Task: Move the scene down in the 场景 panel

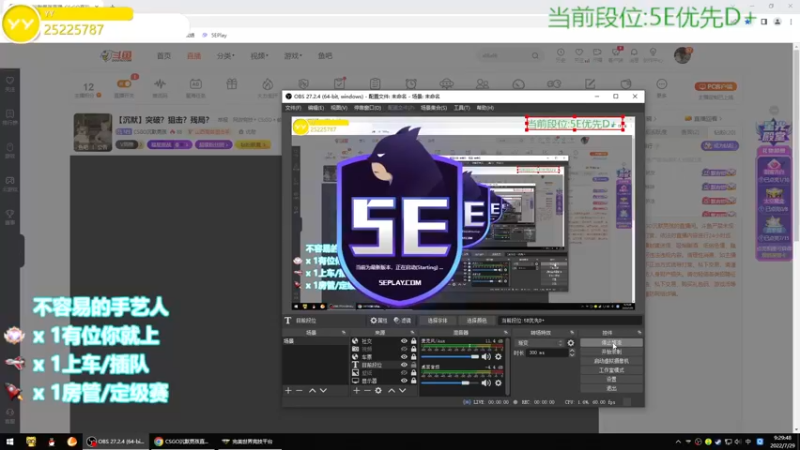Action: [323, 391]
